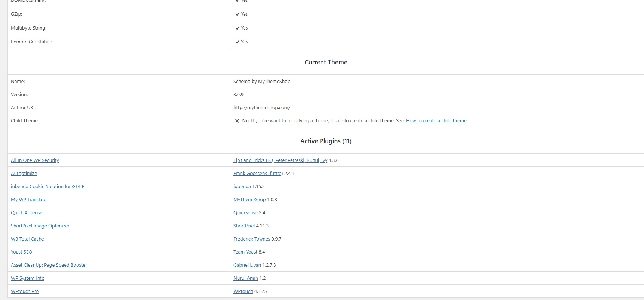The width and height of the screenshot is (644, 300).
Task: Select the Autoptimize version 2.4.1
Action: (x=289, y=174)
